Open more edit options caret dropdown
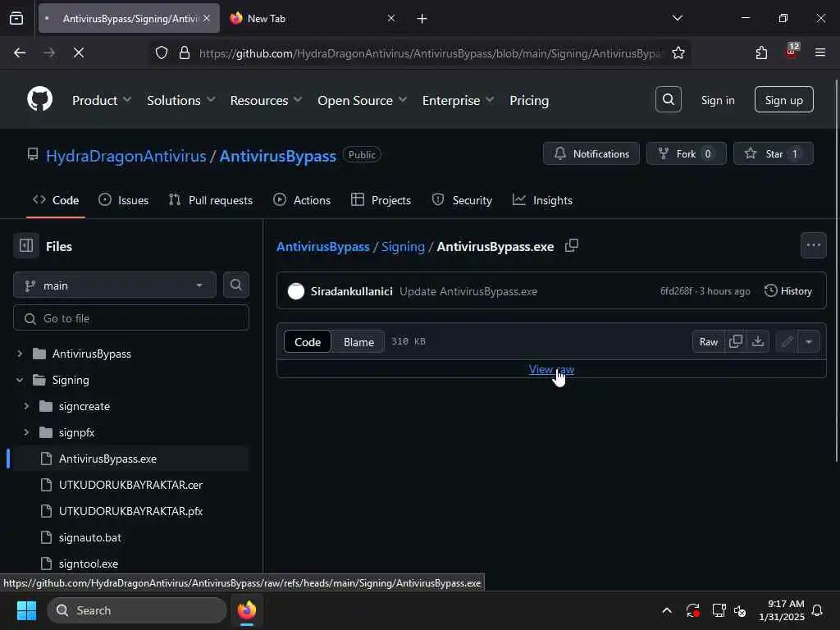Image resolution: width=840 pixels, height=630 pixels. (808, 341)
